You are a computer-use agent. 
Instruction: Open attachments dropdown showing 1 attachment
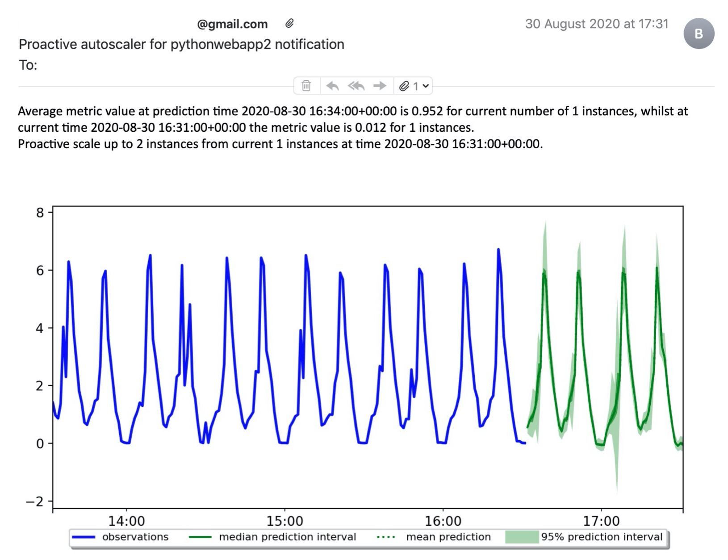pyautogui.click(x=414, y=86)
